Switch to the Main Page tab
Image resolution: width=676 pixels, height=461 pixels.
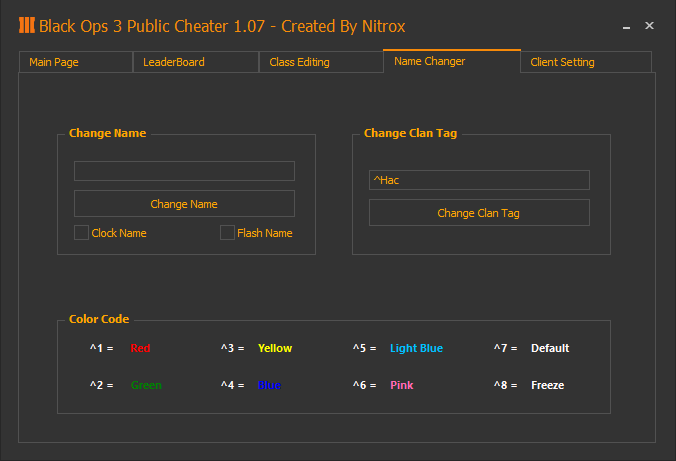(x=75, y=62)
